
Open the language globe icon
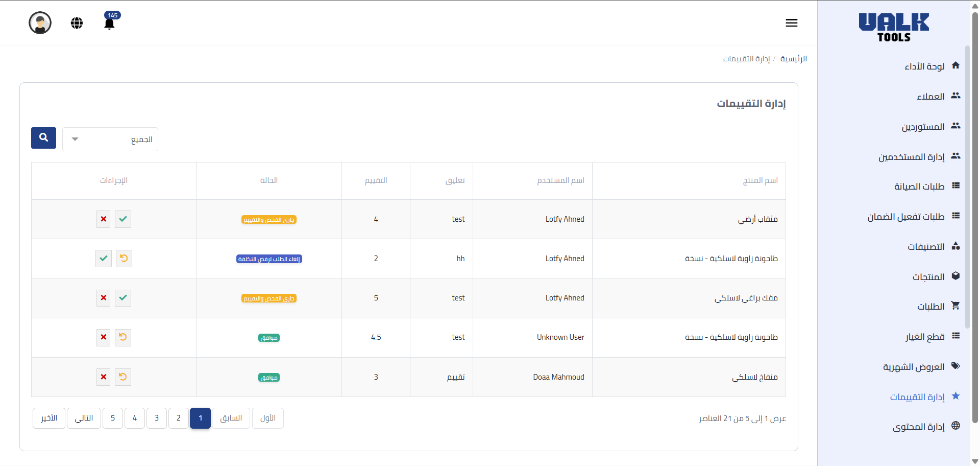[x=77, y=23]
